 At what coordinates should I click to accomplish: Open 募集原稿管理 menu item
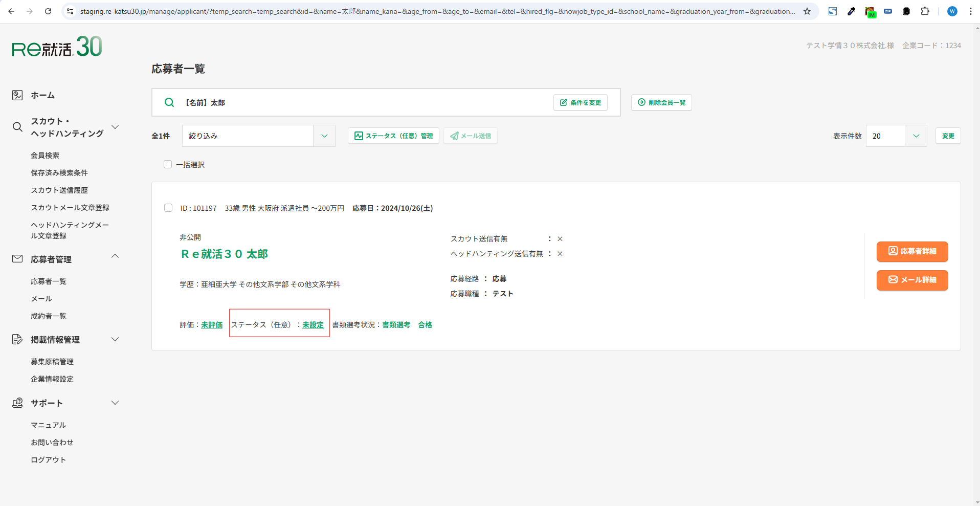point(52,361)
